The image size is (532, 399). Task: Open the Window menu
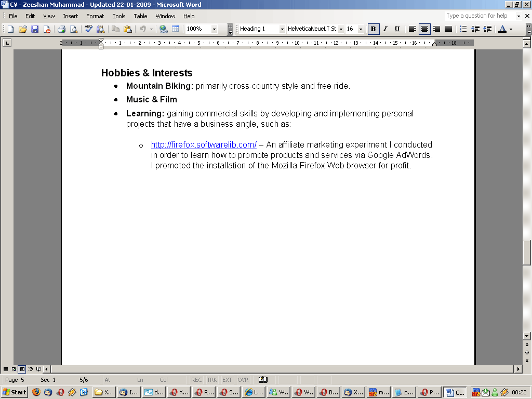click(x=165, y=16)
